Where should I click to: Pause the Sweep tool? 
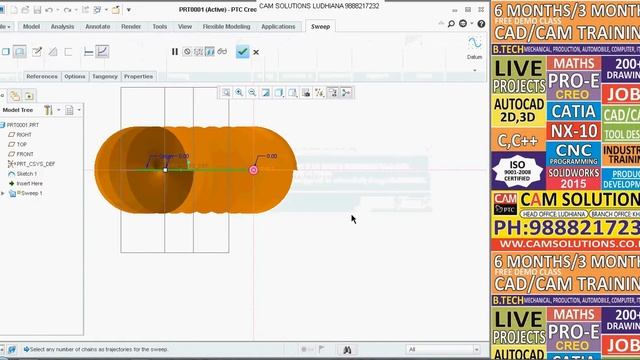click(x=175, y=52)
